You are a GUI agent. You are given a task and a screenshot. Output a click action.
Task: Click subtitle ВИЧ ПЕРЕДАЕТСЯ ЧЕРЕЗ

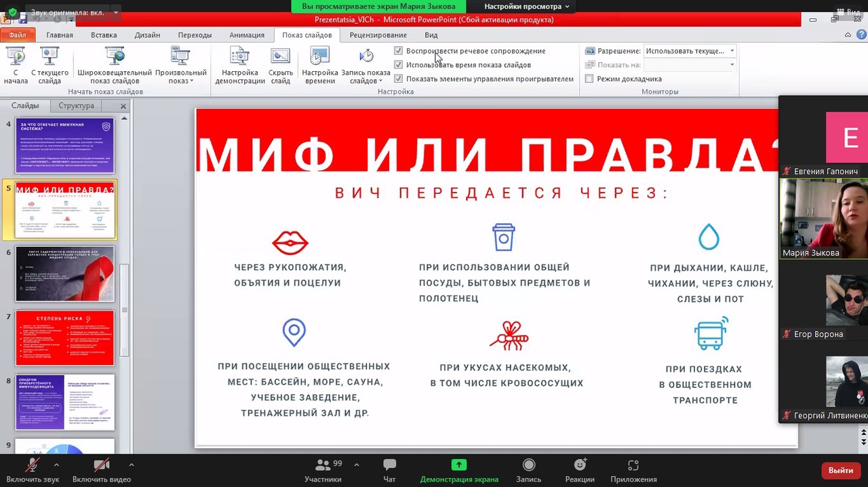502,193
